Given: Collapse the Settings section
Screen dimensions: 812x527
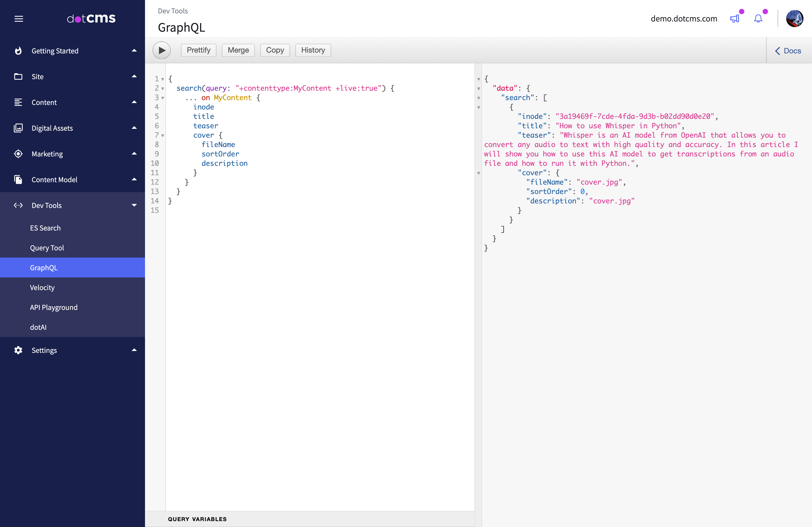Looking at the screenshot, I should [x=135, y=350].
